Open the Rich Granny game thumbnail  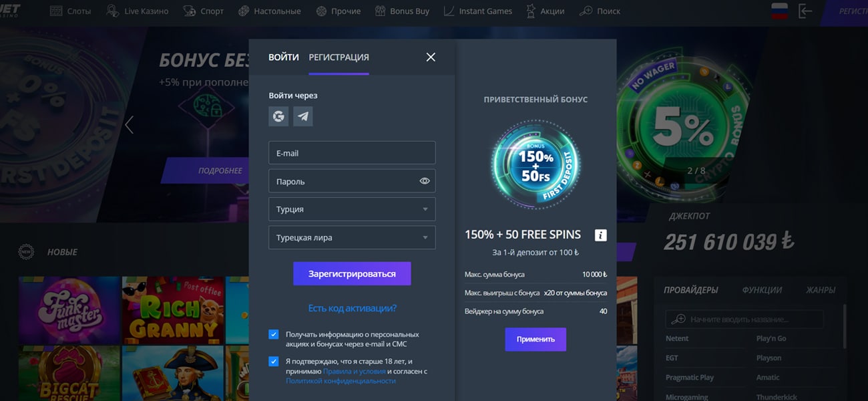(172, 309)
